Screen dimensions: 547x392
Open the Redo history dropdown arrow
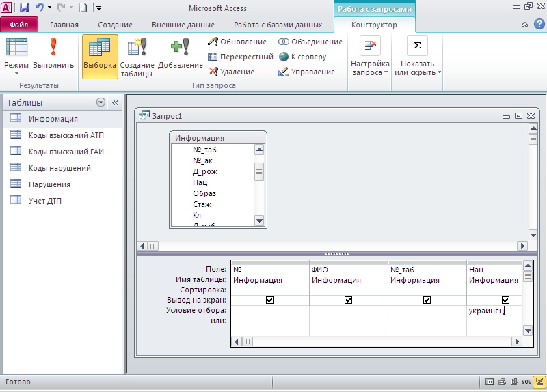click(71, 8)
